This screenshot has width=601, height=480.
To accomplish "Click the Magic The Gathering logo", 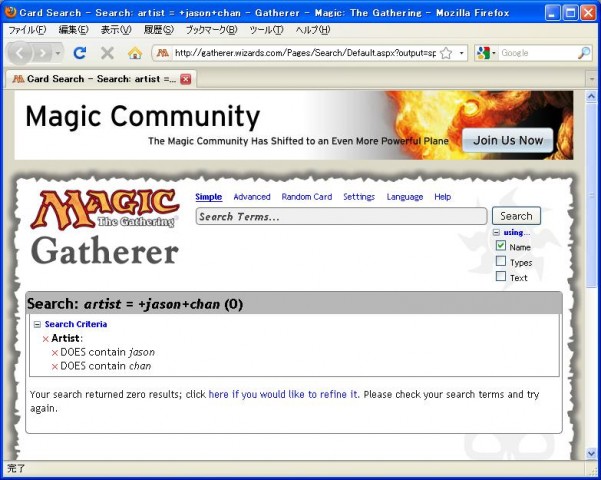I will point(105,209).
